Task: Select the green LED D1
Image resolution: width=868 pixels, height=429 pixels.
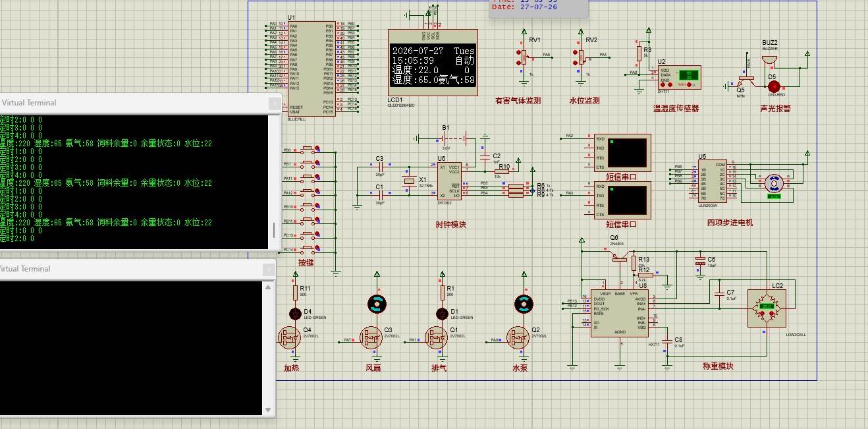Action: click(443, 312)
